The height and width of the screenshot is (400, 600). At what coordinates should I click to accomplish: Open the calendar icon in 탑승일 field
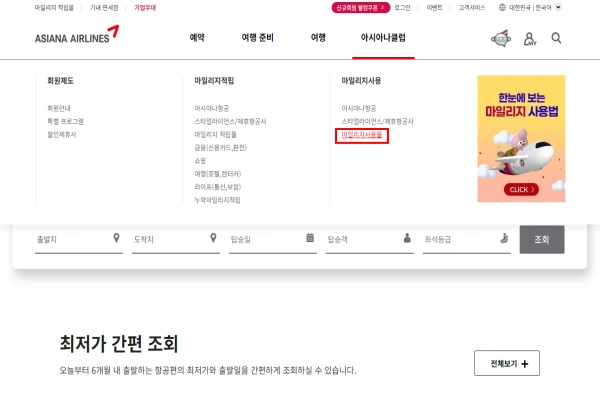(x=310, y=238)
